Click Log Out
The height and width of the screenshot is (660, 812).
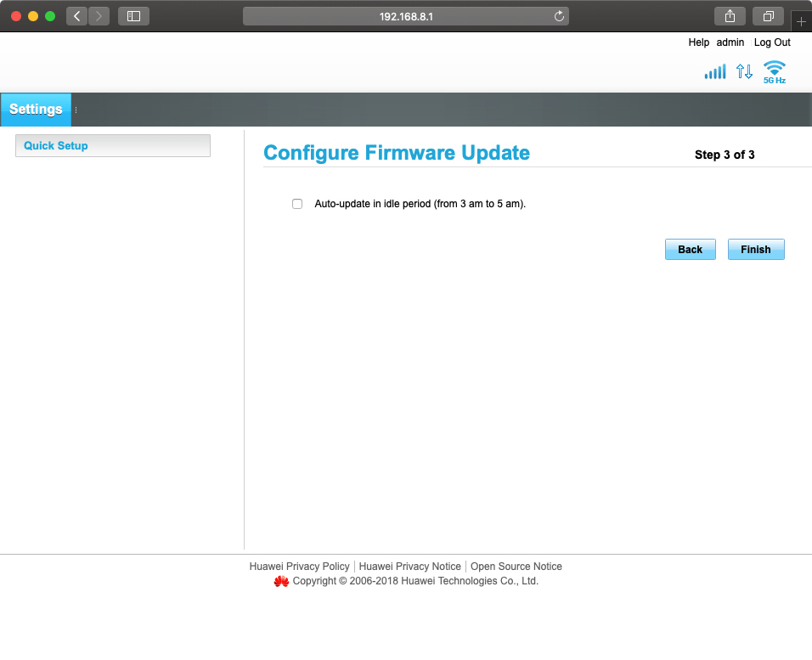coord(772,42)
